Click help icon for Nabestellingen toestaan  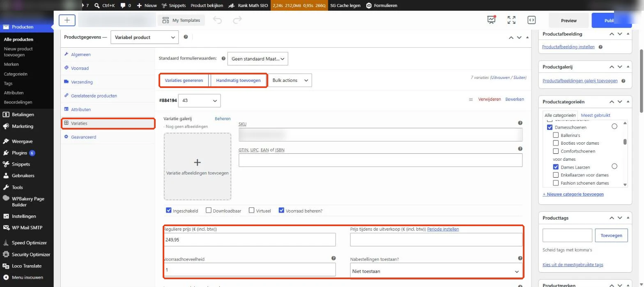(520, 258)
